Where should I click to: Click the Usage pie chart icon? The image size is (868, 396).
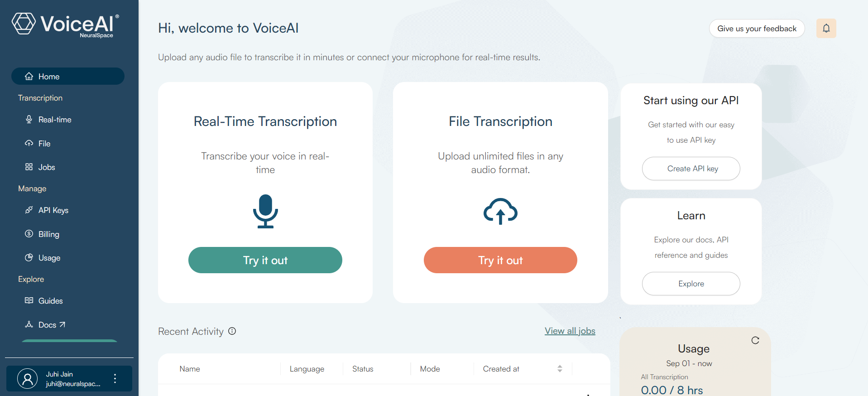(x=29, y=257)
